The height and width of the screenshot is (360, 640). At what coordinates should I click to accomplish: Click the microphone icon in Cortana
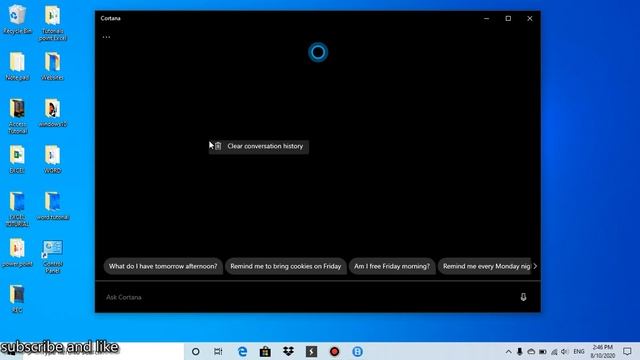point(523,297)
